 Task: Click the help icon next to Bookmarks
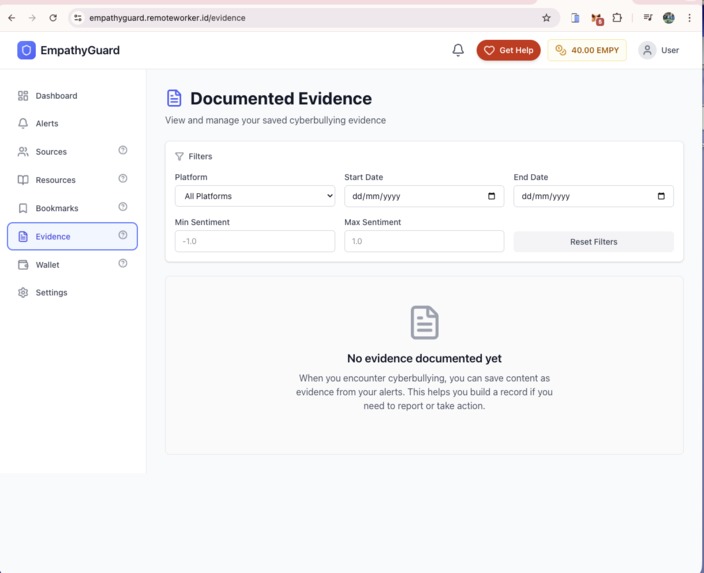tap(123, 207)
